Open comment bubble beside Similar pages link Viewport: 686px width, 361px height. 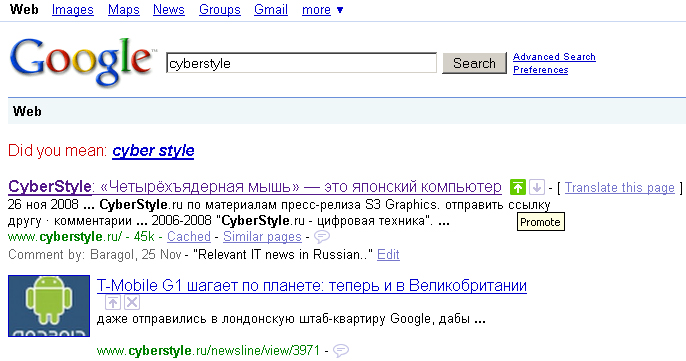pos(322,237)
